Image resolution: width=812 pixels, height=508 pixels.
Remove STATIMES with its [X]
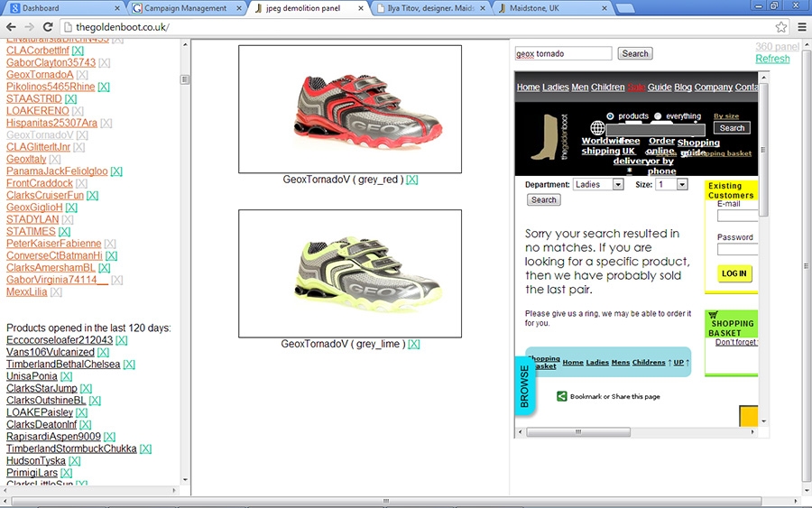pos(65,232)
